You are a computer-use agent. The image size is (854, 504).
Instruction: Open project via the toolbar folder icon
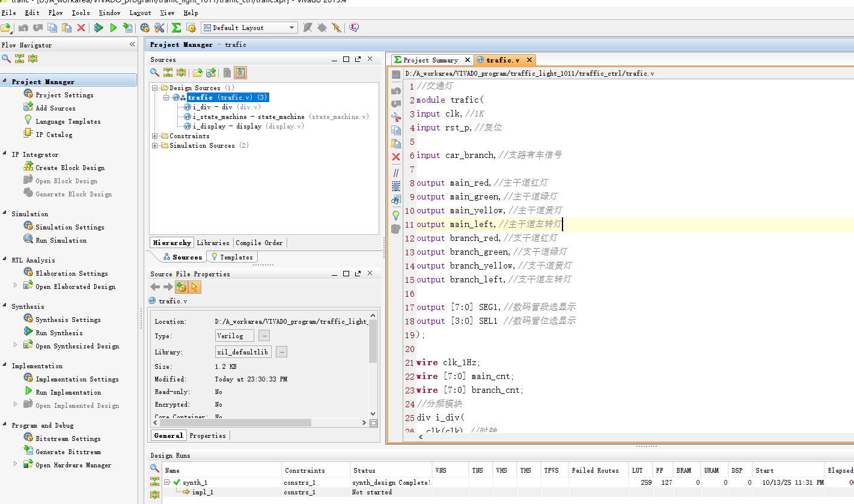6,28
